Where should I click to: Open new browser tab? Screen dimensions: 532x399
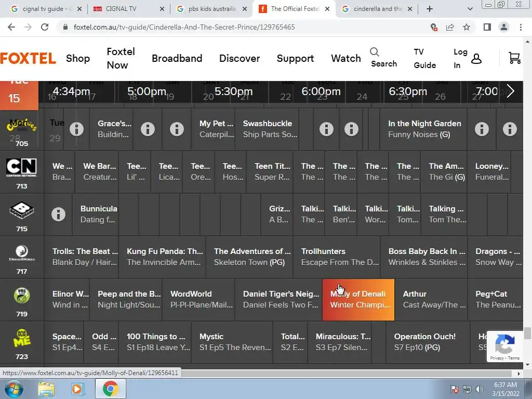[x=430, y=9]
